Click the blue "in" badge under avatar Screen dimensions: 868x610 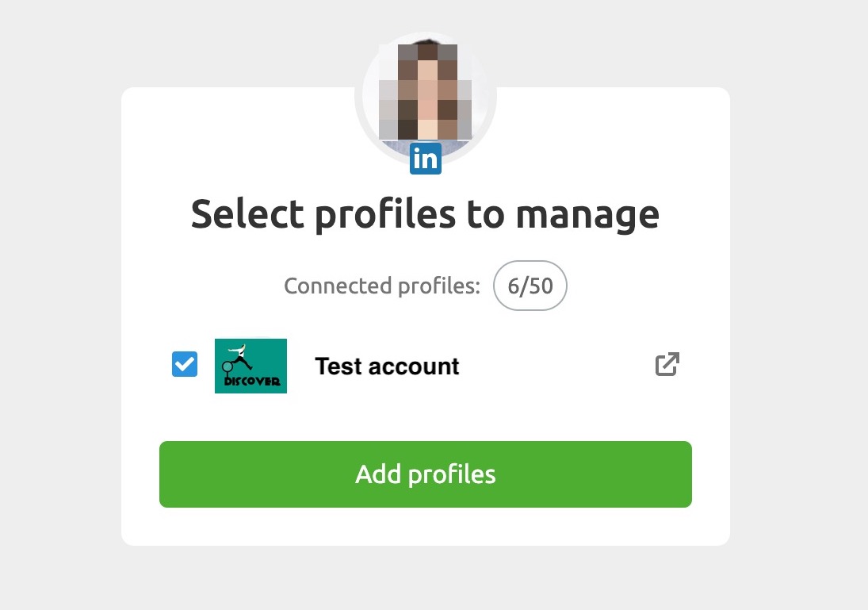pos(426,159)
